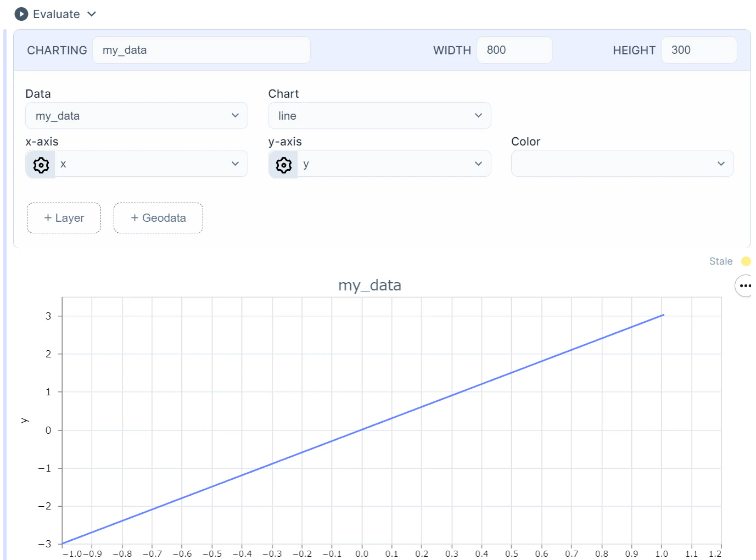The image size is (756, 560).
Task: Expand the Chart type dropdown
Action: click(x=379, y=116)
